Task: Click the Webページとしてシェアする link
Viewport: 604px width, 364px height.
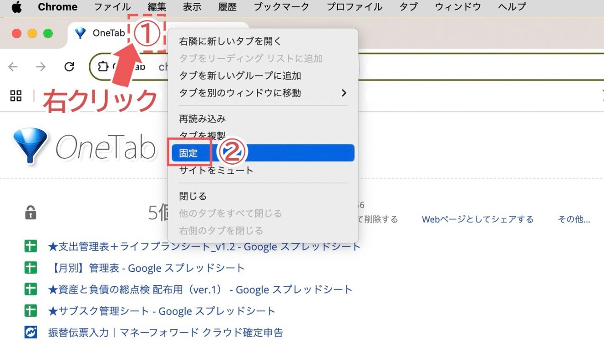Action: [478, 219]
